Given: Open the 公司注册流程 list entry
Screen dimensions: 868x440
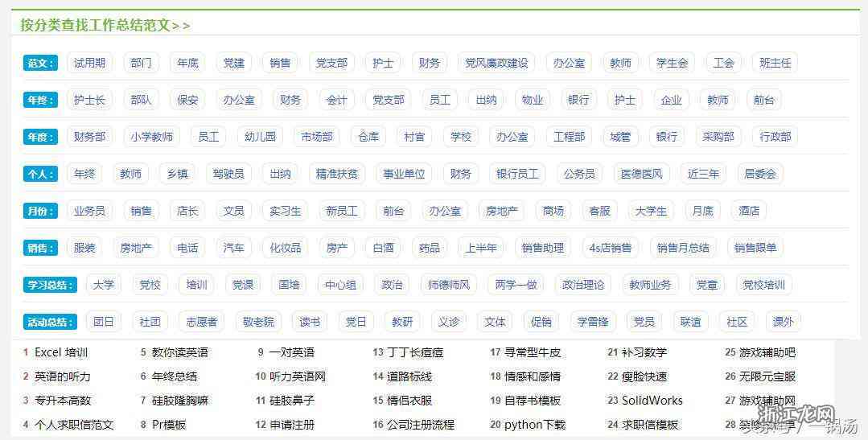Looking at the screenshot, I should point(421,425).
